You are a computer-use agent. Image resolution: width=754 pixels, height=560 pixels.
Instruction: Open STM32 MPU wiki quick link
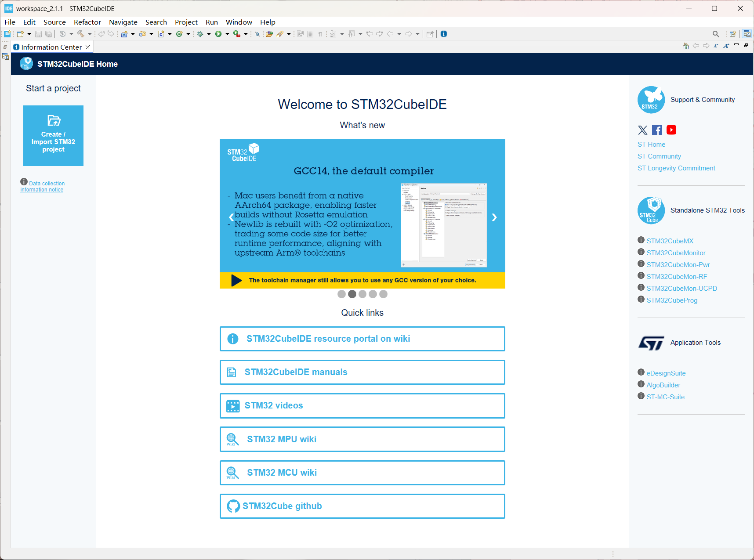coord(362,439)
